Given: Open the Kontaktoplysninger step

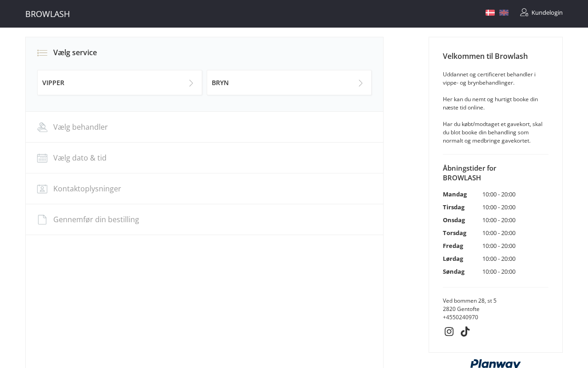Looking at the screenshot, I should 87,189.
